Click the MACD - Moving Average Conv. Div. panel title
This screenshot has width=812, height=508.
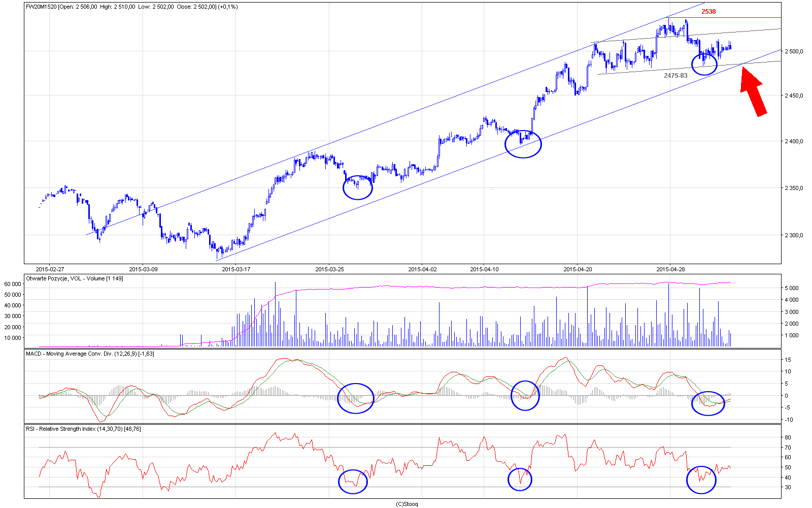click(x=90, y=354)
